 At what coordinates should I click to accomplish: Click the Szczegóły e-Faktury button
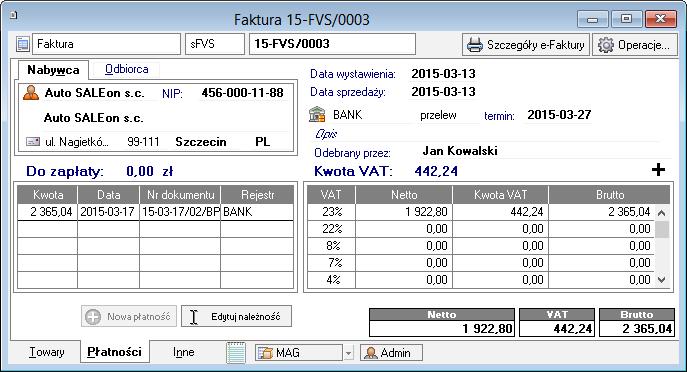tap(526, 45)
